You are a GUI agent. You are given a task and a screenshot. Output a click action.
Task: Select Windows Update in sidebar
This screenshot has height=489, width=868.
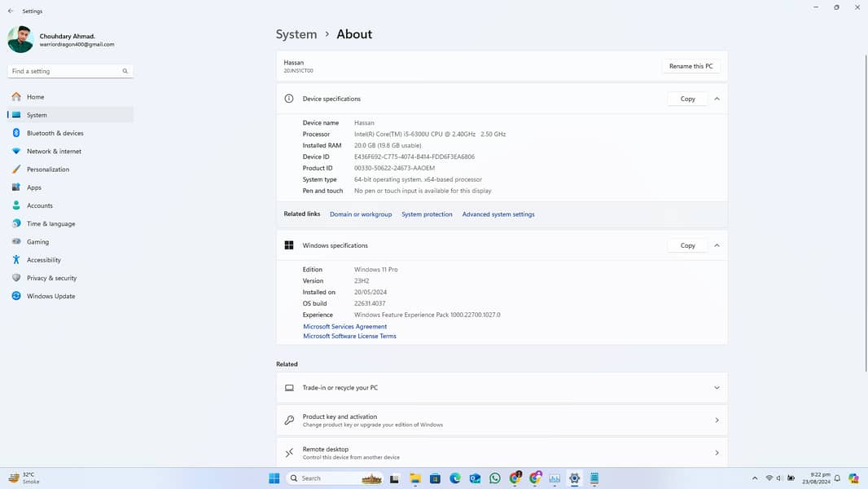50,296
